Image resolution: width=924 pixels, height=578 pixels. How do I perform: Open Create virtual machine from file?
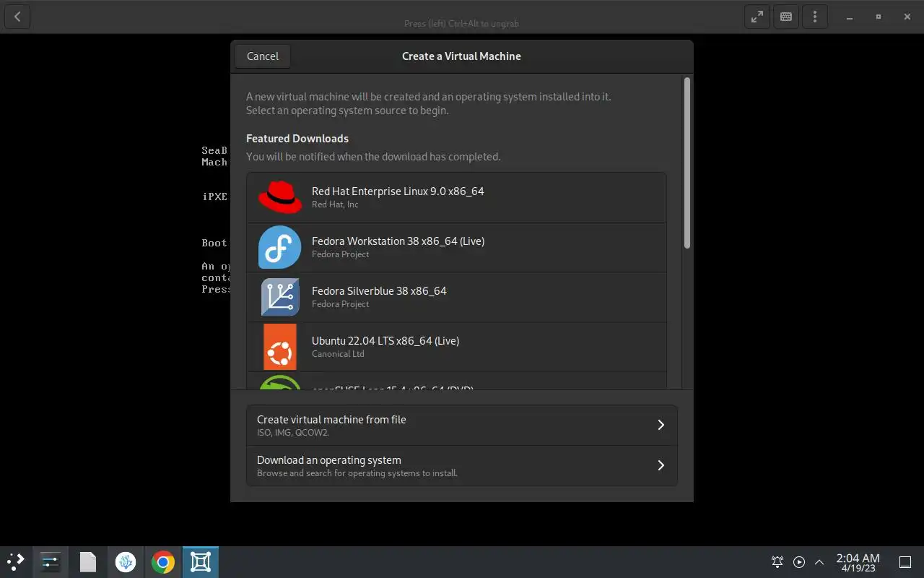[462, 425]
